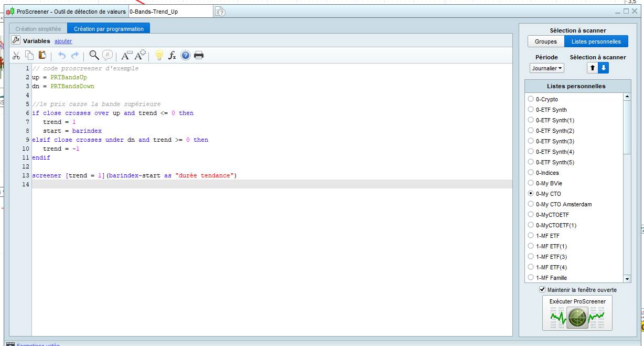This screenshot has width=644, height=346.
Task: Click the up-arrow scan selection button
Action: 592,68
